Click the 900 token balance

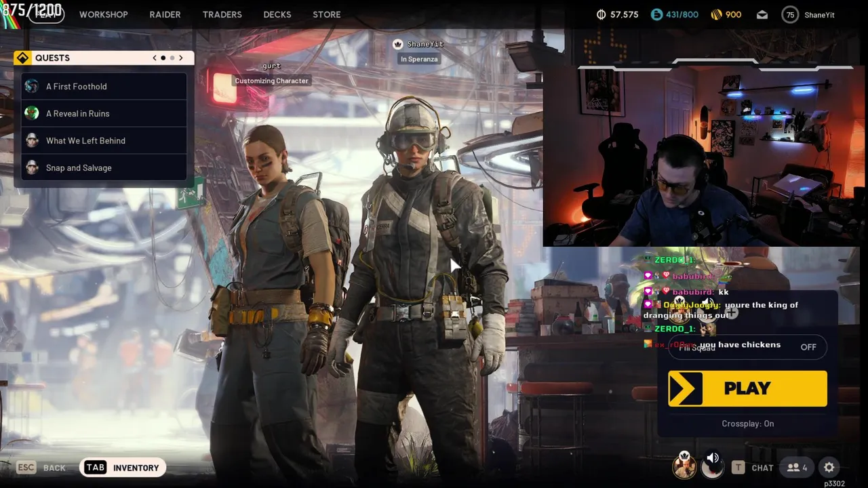(733, 14)
